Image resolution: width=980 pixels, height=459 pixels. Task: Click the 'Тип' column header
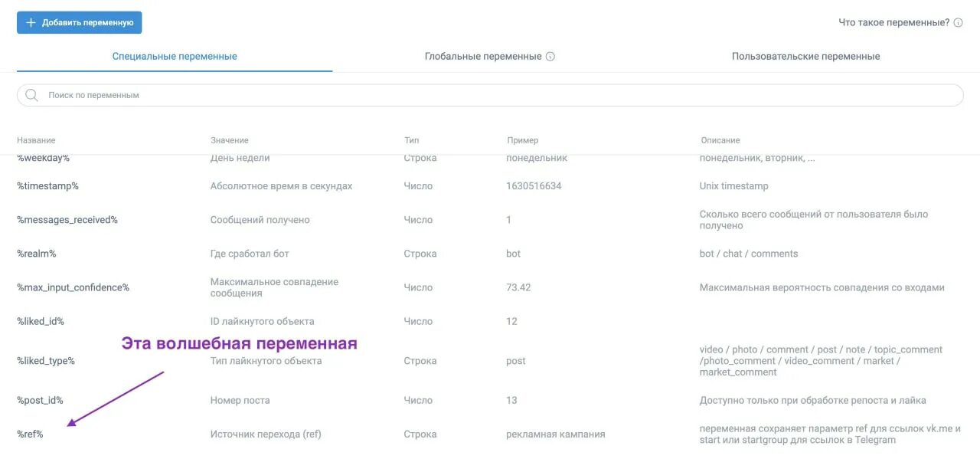point(410,139)
